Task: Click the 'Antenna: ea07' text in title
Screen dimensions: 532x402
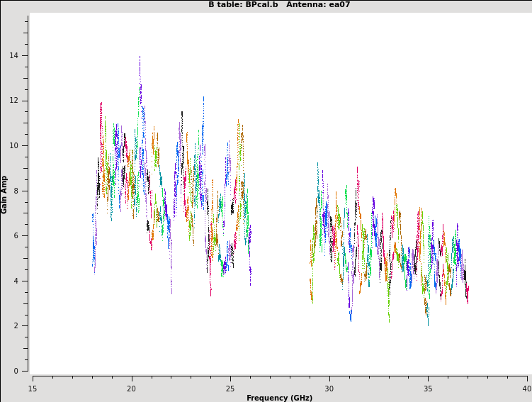Action: (318, 5)
